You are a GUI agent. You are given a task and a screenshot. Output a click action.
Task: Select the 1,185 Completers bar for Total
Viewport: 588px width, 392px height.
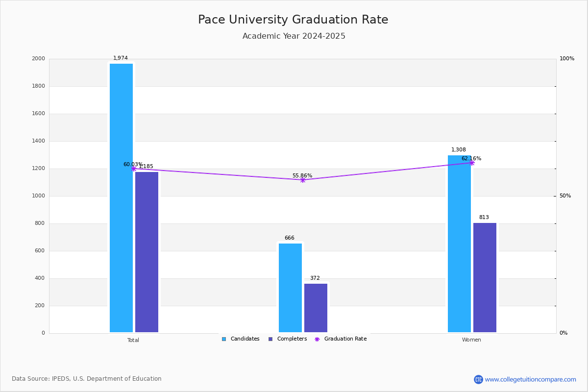coord(147,252)
